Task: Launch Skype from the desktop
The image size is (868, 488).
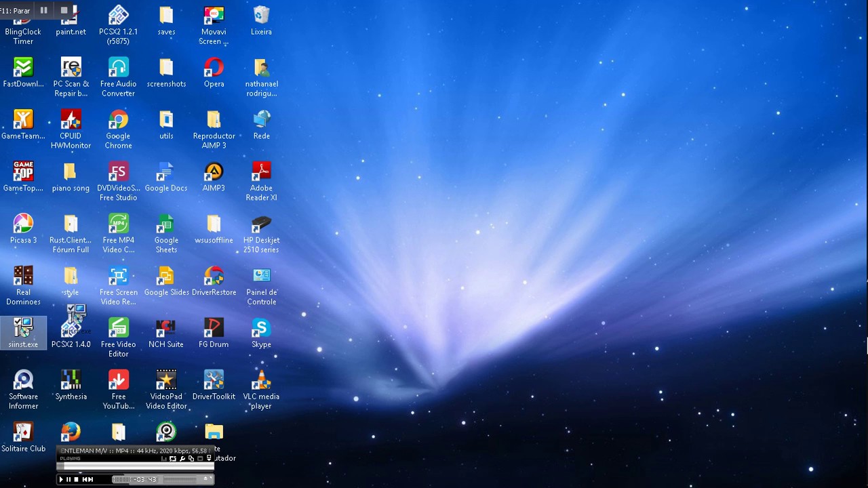Action: [261, 333]
